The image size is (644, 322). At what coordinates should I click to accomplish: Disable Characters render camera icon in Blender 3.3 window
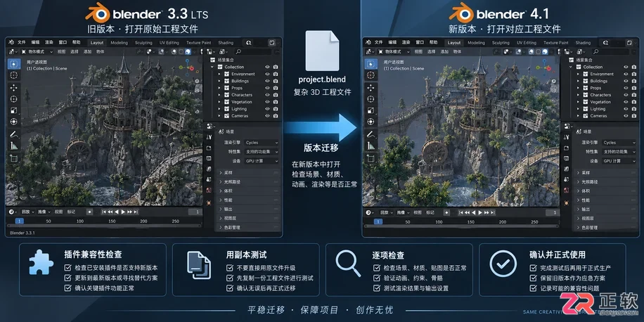click(276, 95)
